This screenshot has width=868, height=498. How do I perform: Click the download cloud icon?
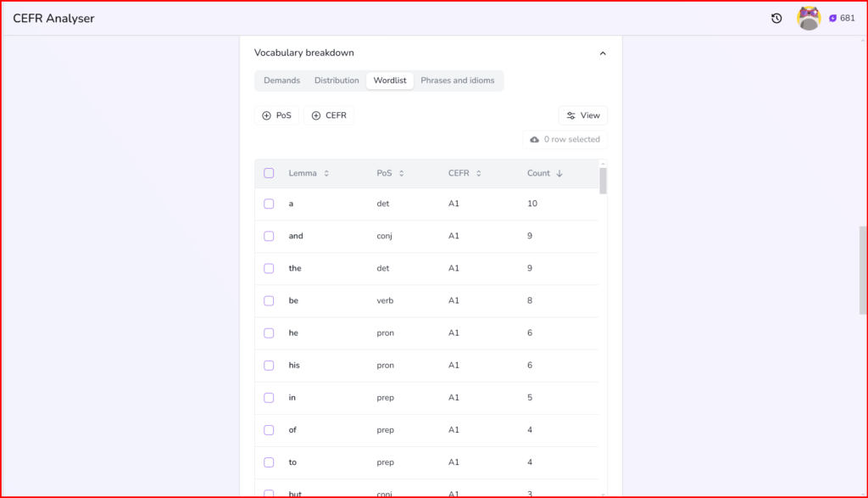coord(534,139)
